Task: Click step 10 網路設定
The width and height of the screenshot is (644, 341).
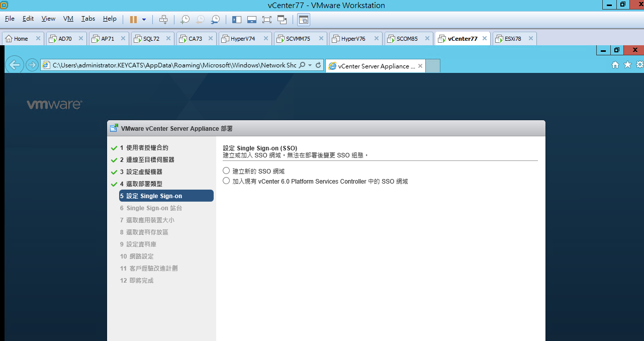Action: (137, 257)
